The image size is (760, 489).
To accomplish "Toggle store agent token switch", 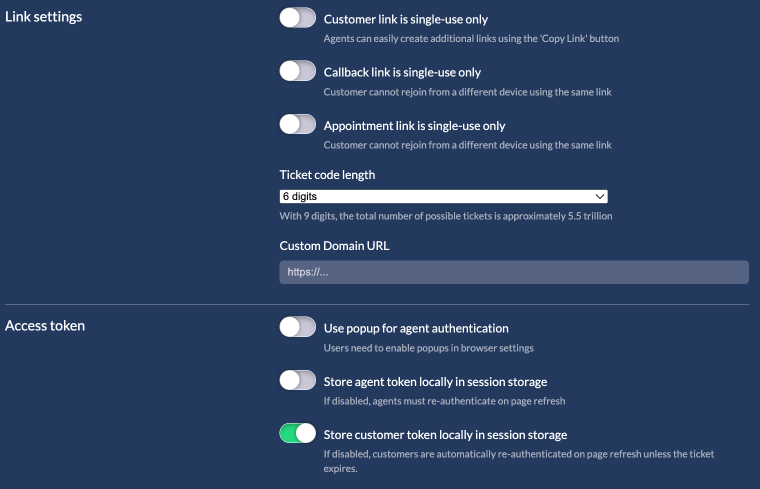I will click(x=297, y=381).
